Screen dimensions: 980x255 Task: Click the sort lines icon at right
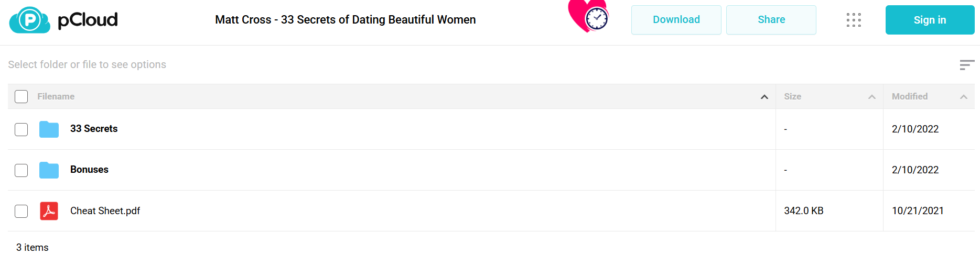click(x=967, y=65)
